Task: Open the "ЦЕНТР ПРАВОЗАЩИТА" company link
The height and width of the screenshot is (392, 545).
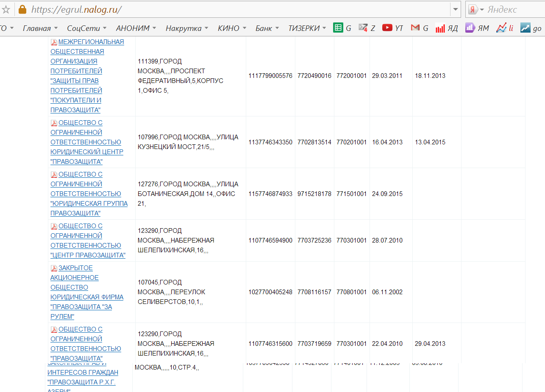Action: click(88, 255)
